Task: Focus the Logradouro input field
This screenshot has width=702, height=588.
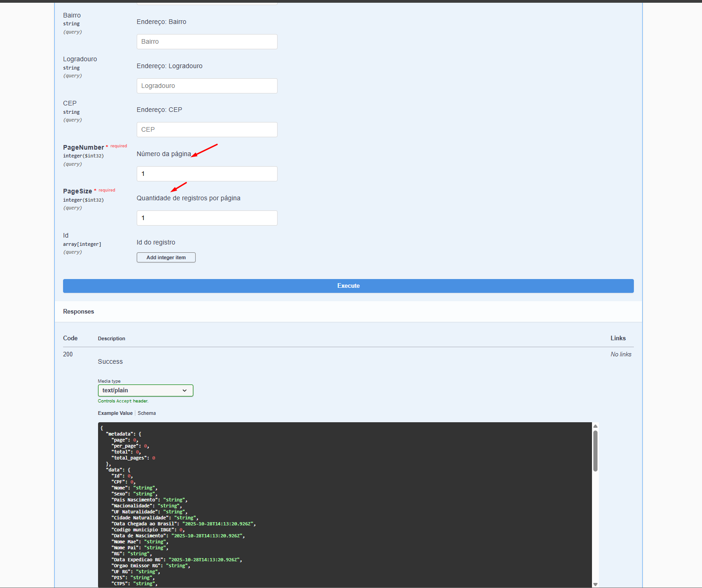Action: 207,86
